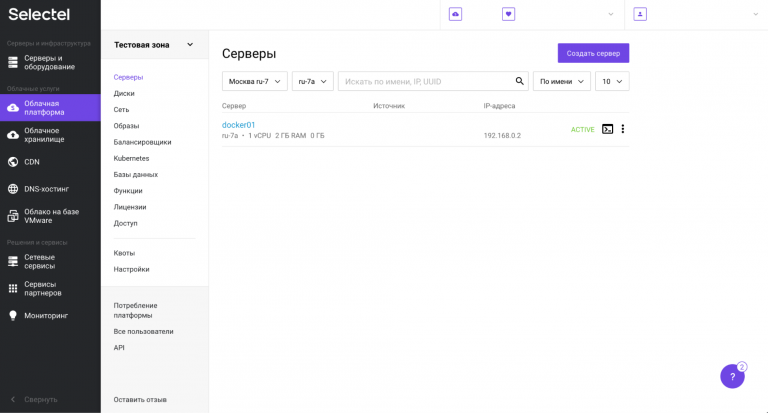Viewport: 768px width, 413px height.
Task: Open Мониторинг in the left sidebar
Action: coord(46,315)
